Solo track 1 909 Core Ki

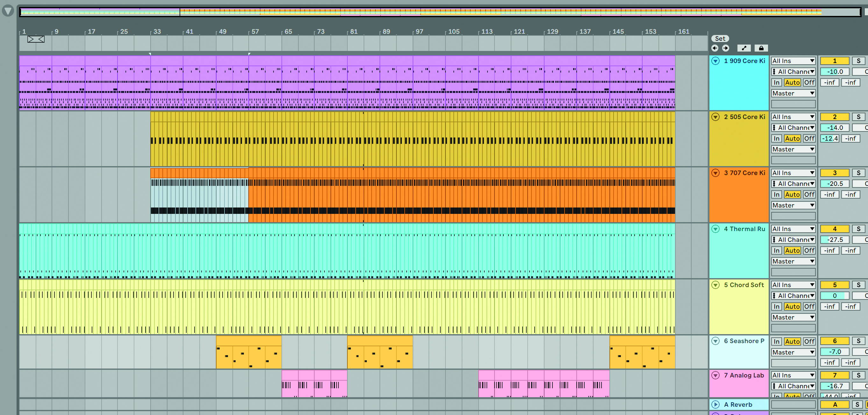[858, 61]
